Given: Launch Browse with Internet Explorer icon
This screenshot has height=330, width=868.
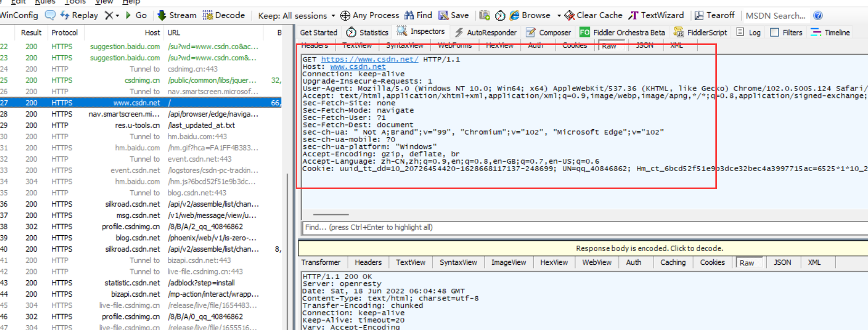Looking at the screenshot, I should (514, 15).
